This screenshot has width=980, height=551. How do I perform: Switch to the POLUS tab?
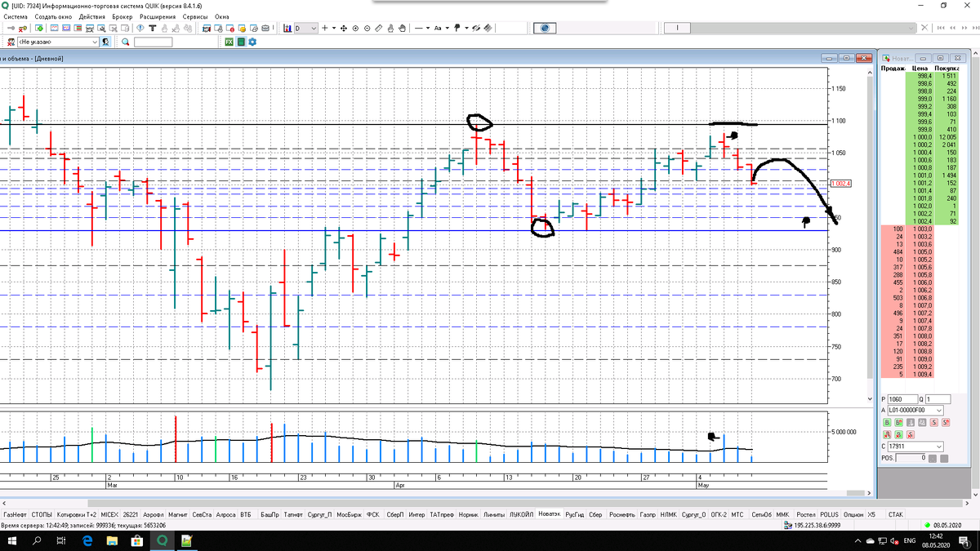(x=829, y=515)
